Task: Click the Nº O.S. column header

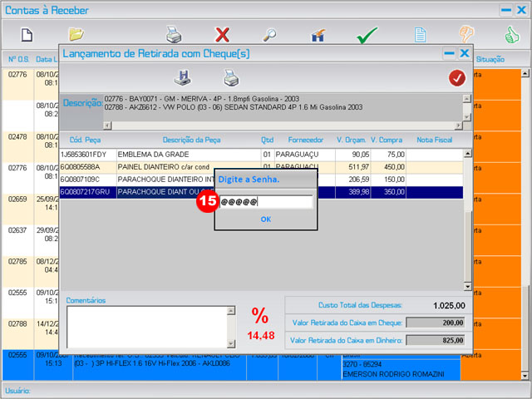Action: [18, 59]
